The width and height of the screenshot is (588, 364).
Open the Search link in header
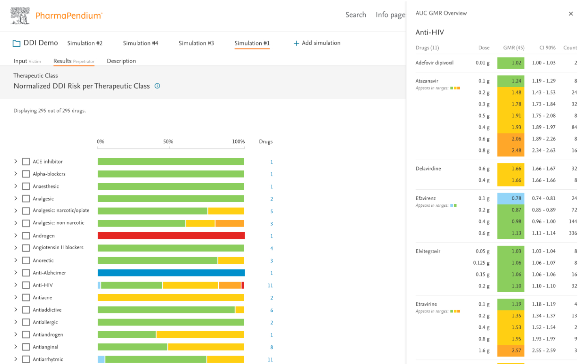pyautogui.click(x=355, y=15)
